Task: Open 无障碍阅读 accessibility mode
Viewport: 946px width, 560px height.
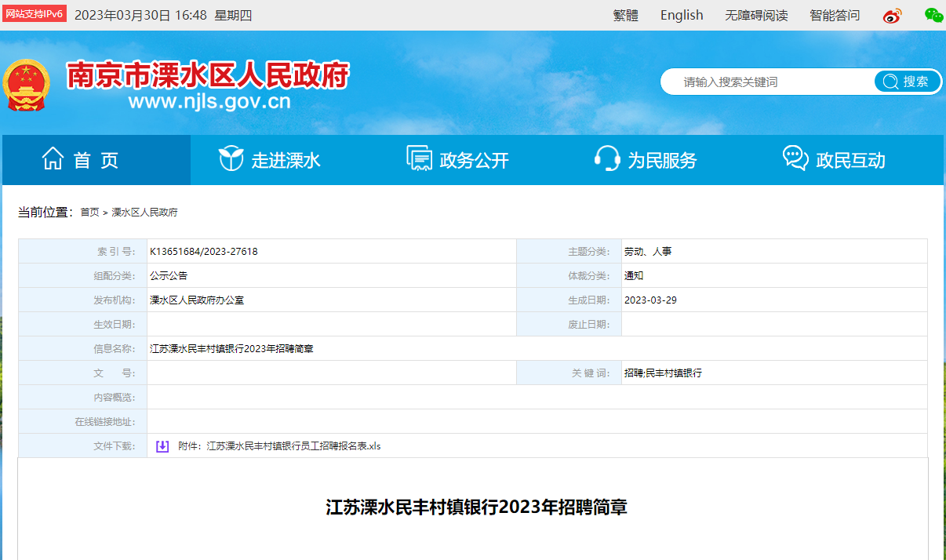Action: tap(755, 16)
